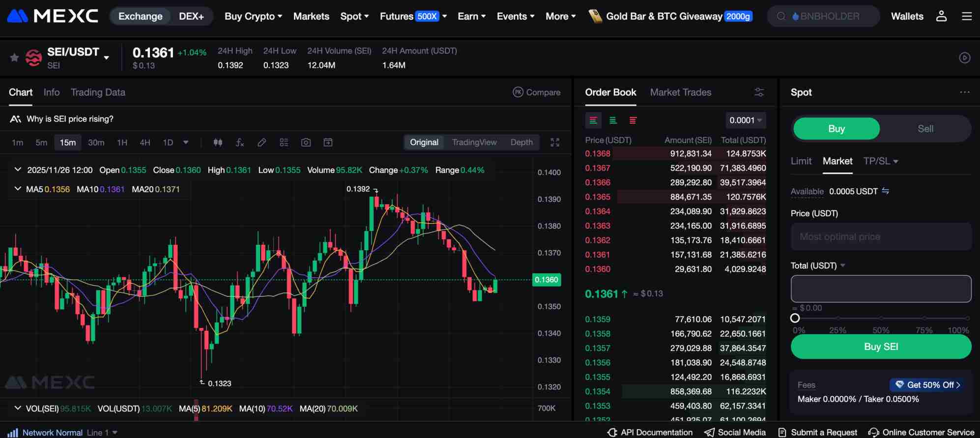Select the Exchange mode toggle
The image size is (980, 438).
point(141,16)
